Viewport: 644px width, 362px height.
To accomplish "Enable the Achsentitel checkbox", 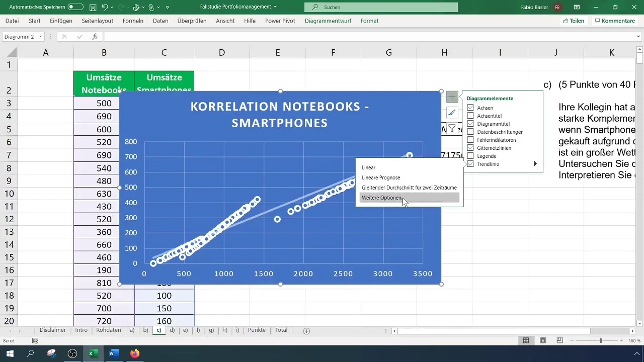I will (x=470, y=116).
